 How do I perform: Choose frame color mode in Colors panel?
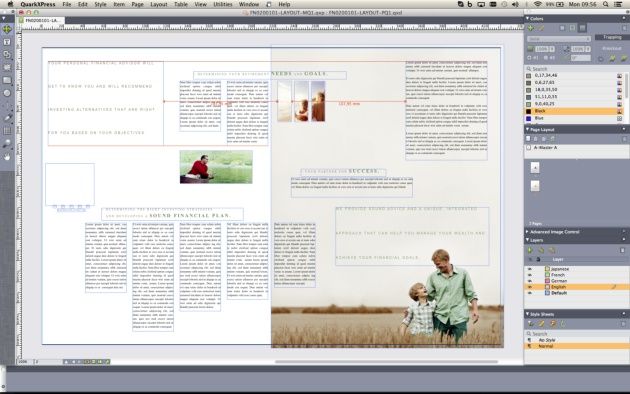click(562, 28)
